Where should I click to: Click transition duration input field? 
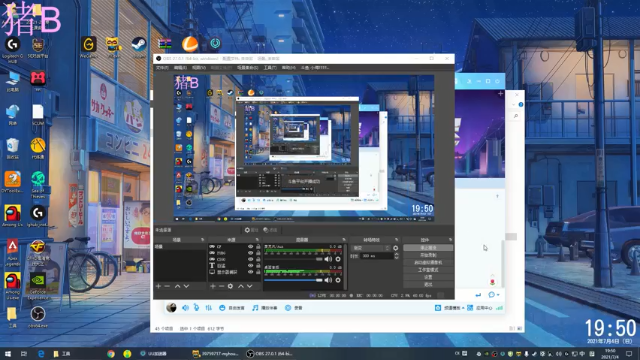[376, 256]
